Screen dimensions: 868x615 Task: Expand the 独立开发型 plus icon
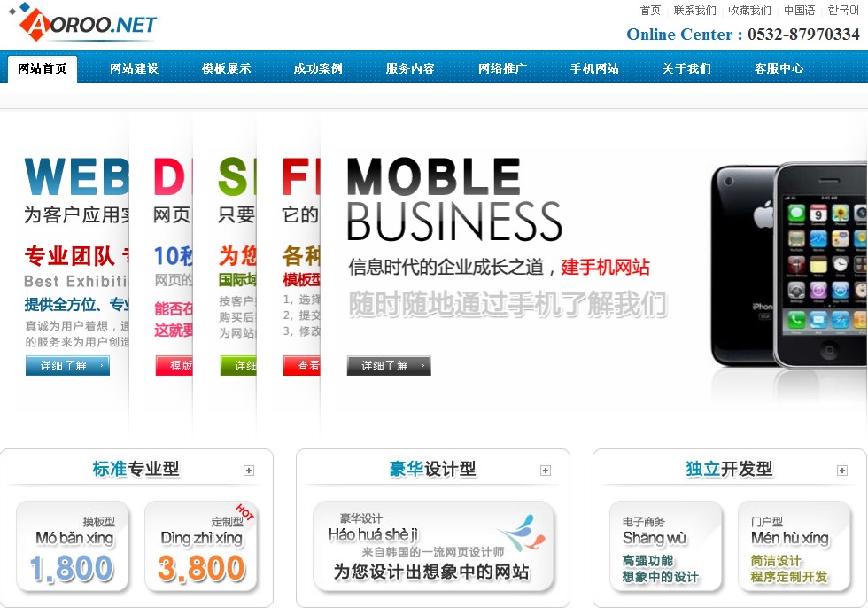842,471
